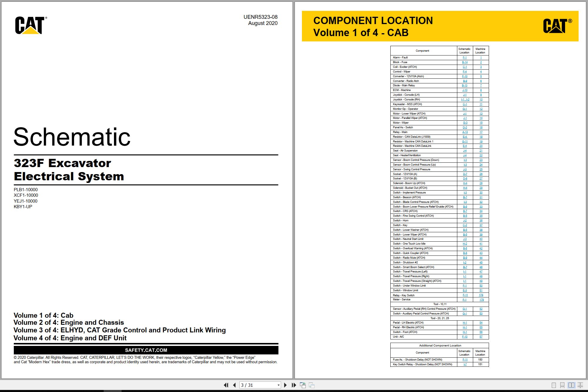Open machine location 12 for Monitor Gp - Operator
This screenshot has height=392, width=588.
481,109
